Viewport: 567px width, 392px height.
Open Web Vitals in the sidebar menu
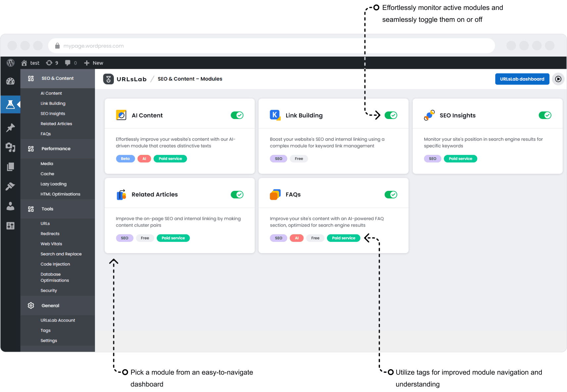(51, 244)
